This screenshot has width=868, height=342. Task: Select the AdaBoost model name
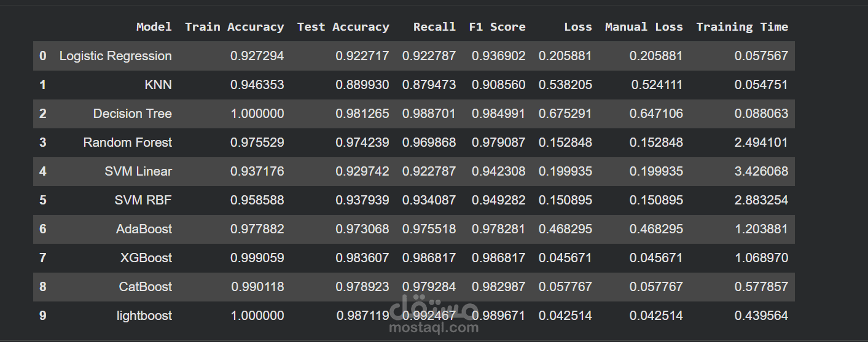pyautogui.click(x=144, y=229)
